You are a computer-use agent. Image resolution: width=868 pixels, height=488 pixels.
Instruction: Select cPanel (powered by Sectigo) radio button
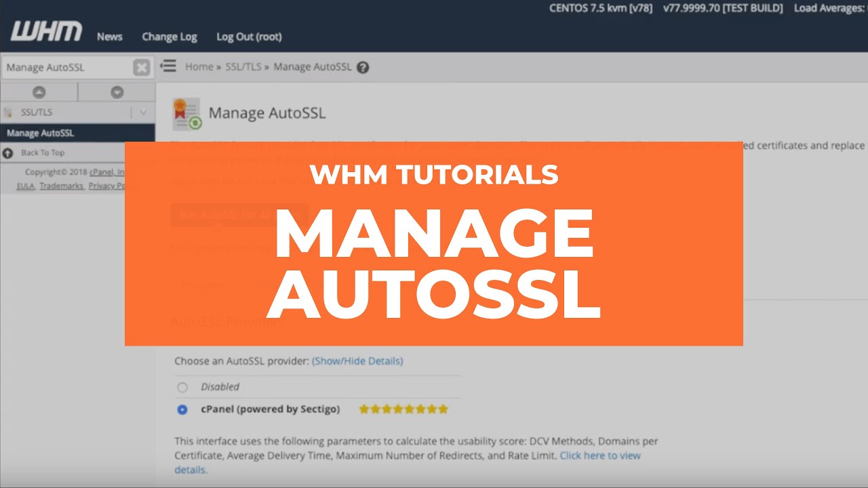pyautogui.click(x=182, y=409)
